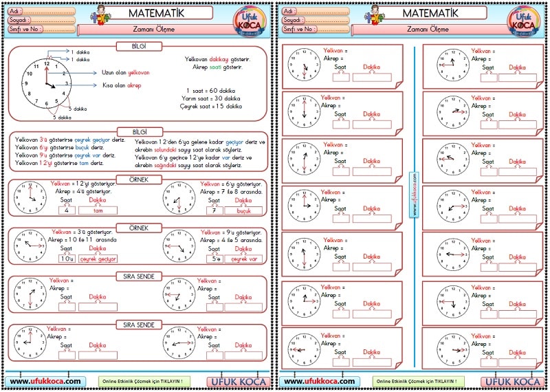Image resolution: width=550 pixels, height=392 pixels.
Task: Click the Saat answer box containing "5'e"
Action: (x=214, y=259)
